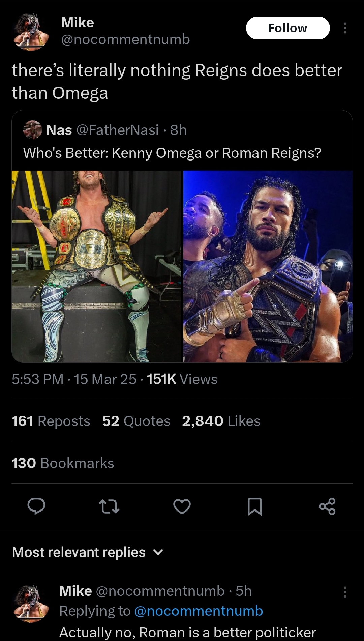
Task: Open the three-dot menu beside Follow
Action: click(345, 28)
